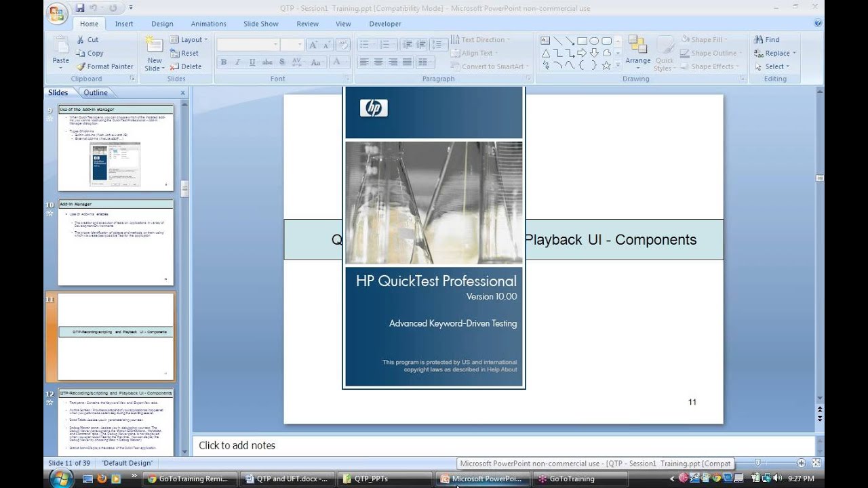The image size is (868, 488).
Task: Close the Slides pane with X
Action: (182, 93)
